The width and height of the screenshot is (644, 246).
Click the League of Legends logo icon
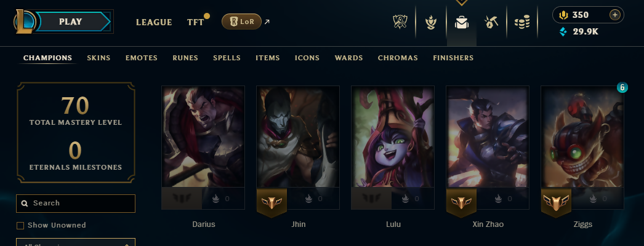[25, 22]
